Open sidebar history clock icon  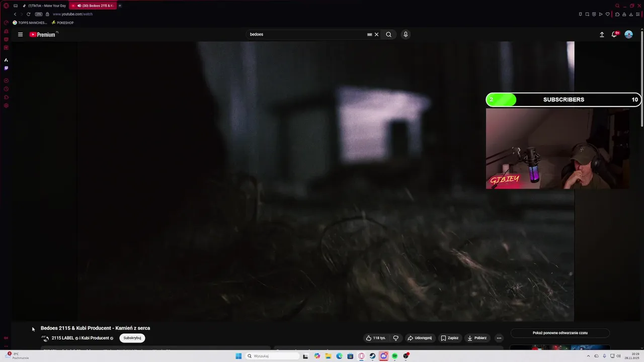pyautogui.click(x=6, y=89)
